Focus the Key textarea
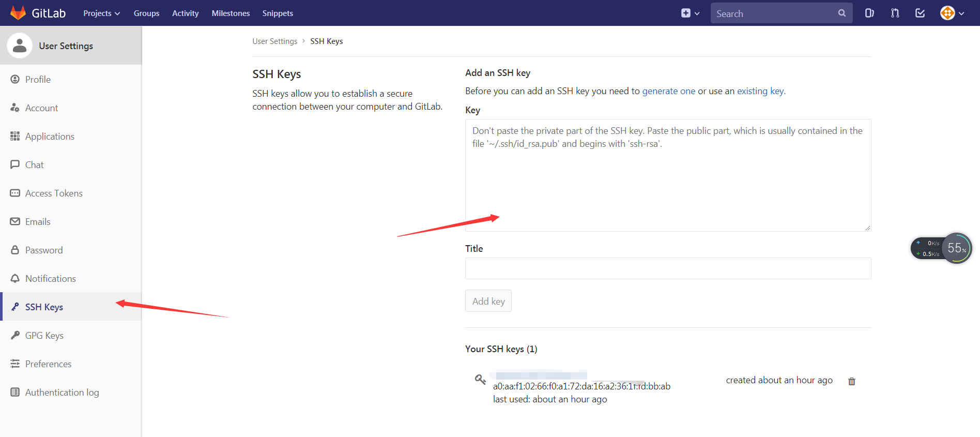 (x=668, y=175)
